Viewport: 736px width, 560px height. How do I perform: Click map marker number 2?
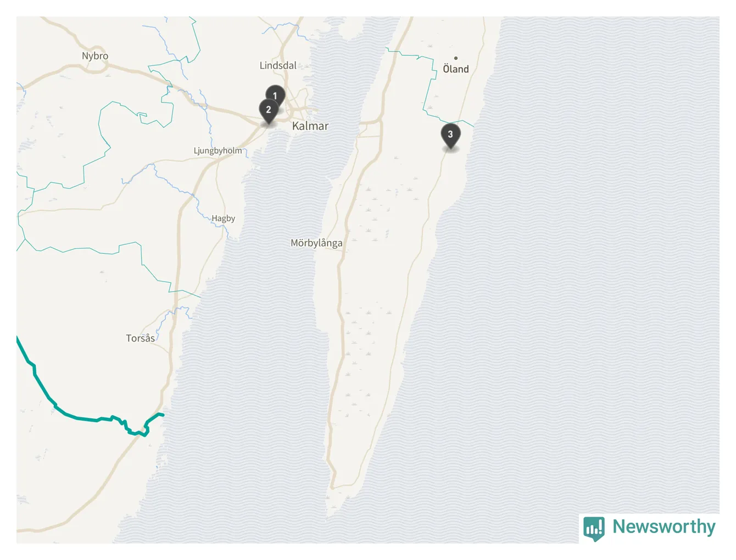tap(269, 111)
